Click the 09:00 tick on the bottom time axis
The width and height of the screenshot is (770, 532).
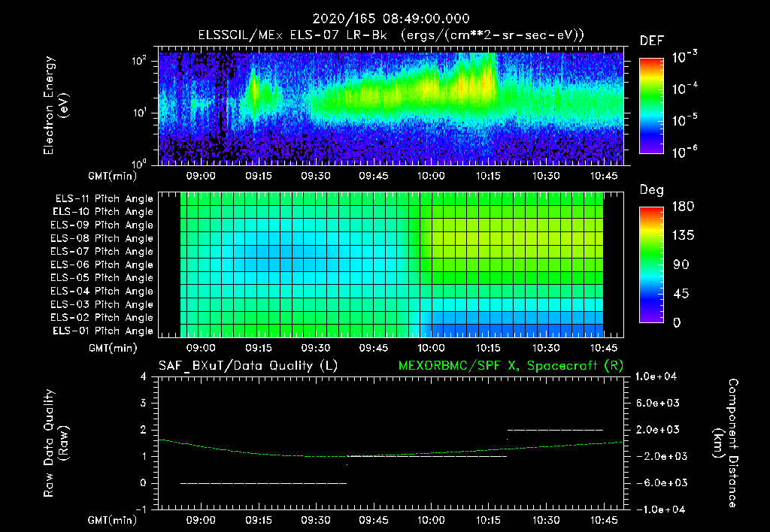click(x=201, y=520)
